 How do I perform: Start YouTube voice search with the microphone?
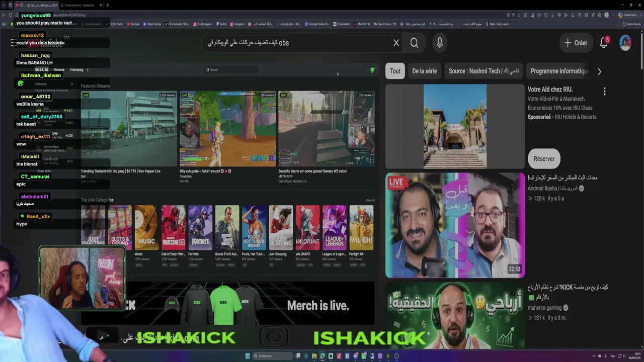pyautogui.click(x=439, y=43)
